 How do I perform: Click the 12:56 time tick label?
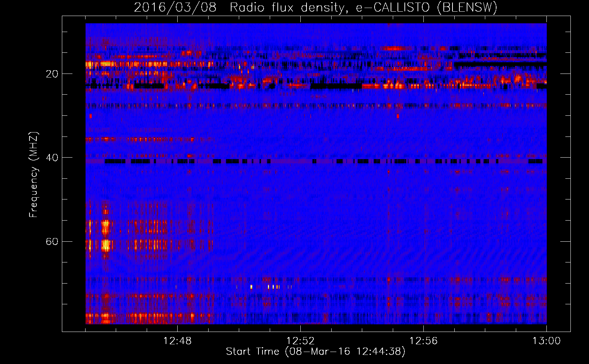(423, 341)
